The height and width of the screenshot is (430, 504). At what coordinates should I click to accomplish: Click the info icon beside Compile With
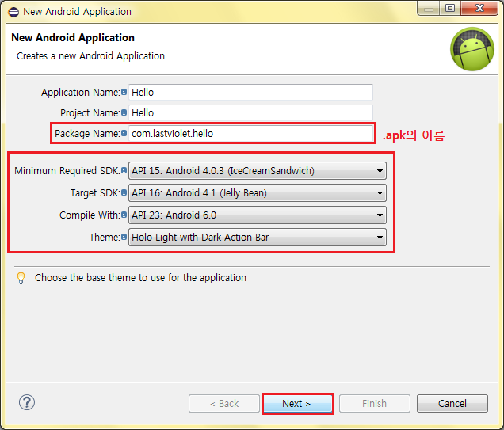point(124,215)
